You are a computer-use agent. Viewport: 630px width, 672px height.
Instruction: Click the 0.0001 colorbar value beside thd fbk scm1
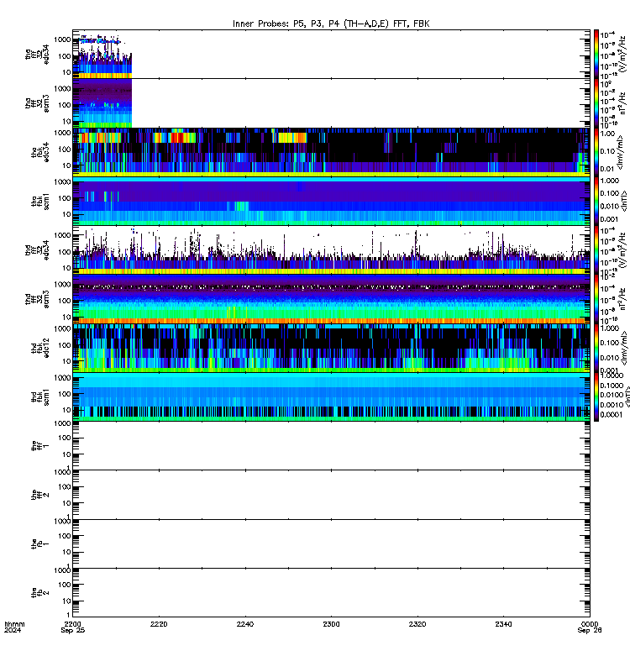(611, 414)
